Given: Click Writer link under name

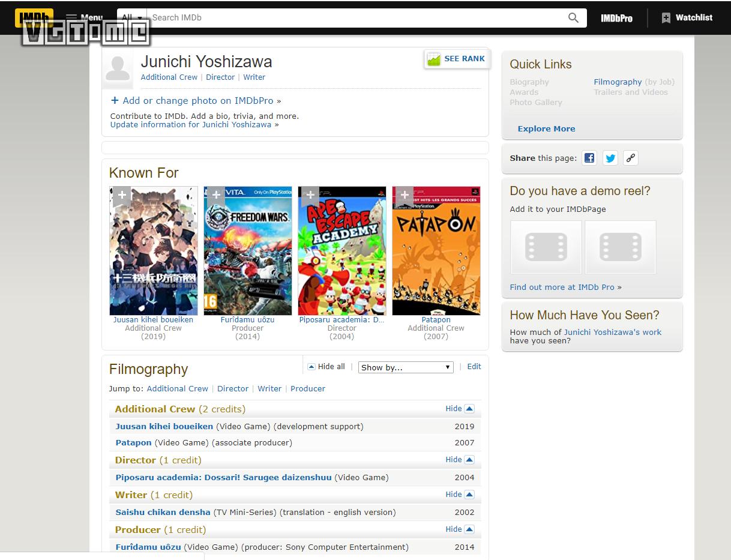Looking at the screenshot, I should tap(254, 77).
